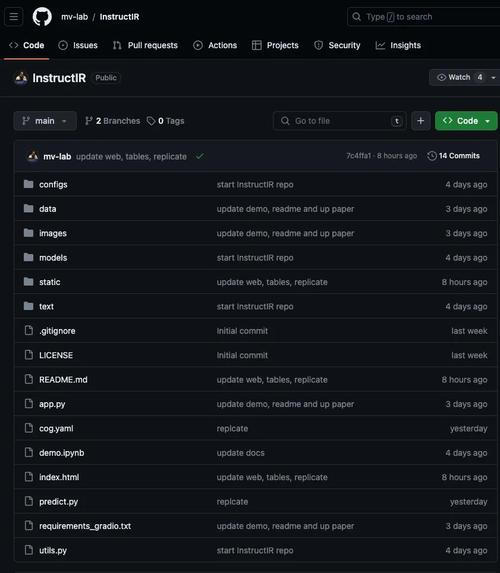Click file icon of the utils.py row
500x573 pixels.
tap(29, 550)
